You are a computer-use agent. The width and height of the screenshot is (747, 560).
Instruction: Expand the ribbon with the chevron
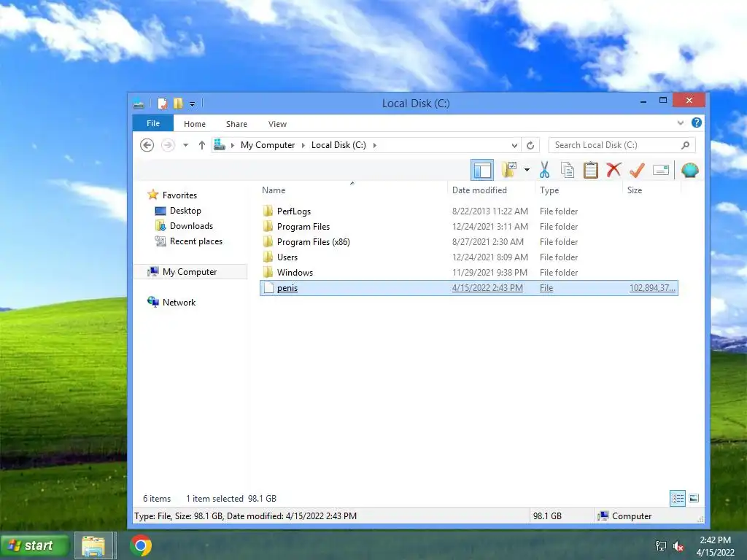coord(681,122)
